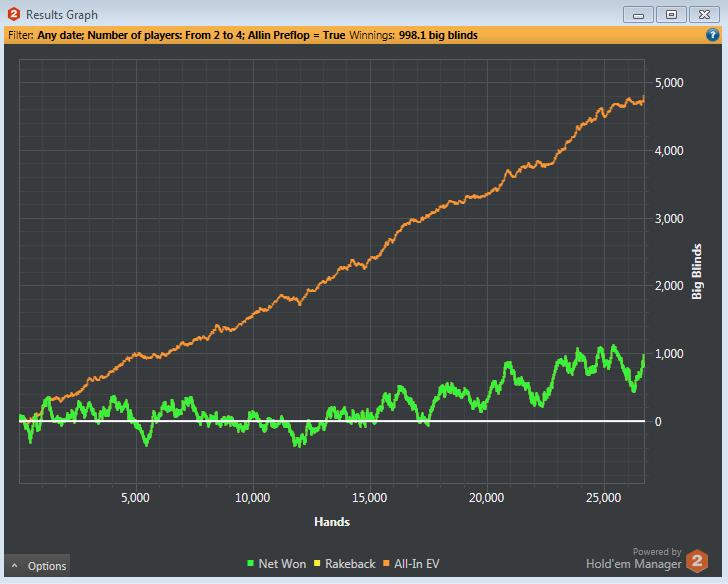Click the 'Big Blinds' y-axis label
Viewport: 728px width, 584px height.
696,272
